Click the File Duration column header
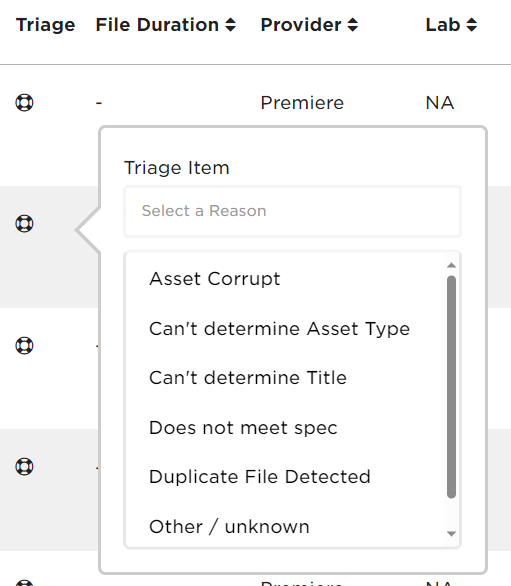511x586 pixels. tap(157, 25)
